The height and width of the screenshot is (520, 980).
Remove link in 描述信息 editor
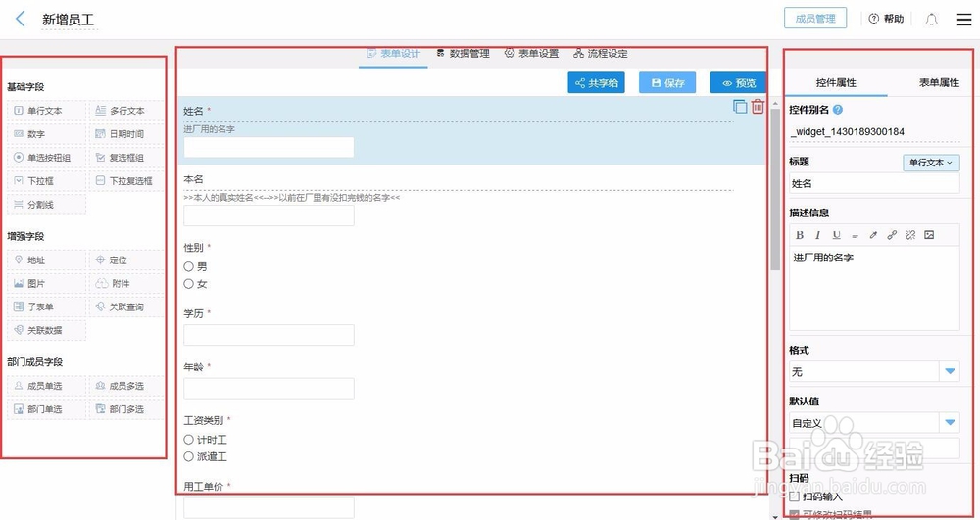pos(910,235)
